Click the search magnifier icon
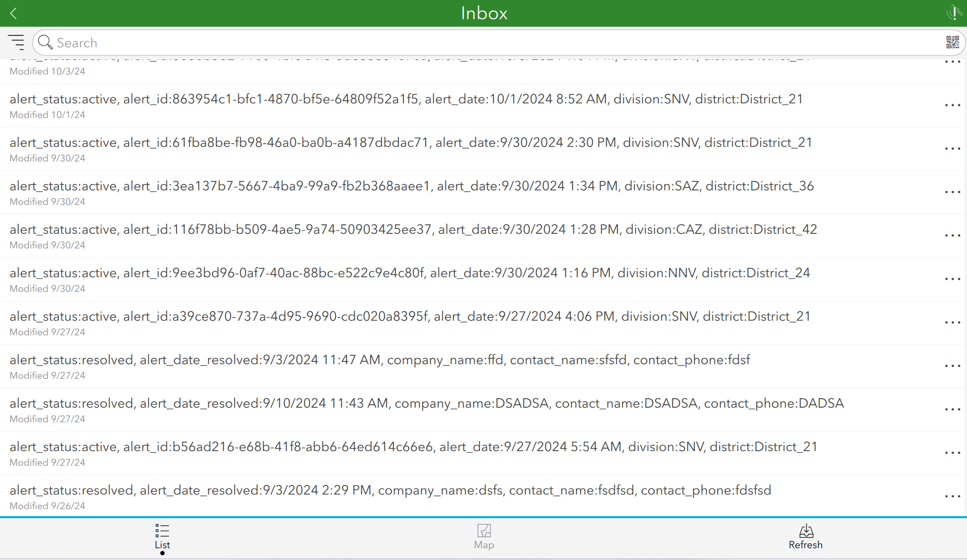967x560 pixels. (45, 42)
